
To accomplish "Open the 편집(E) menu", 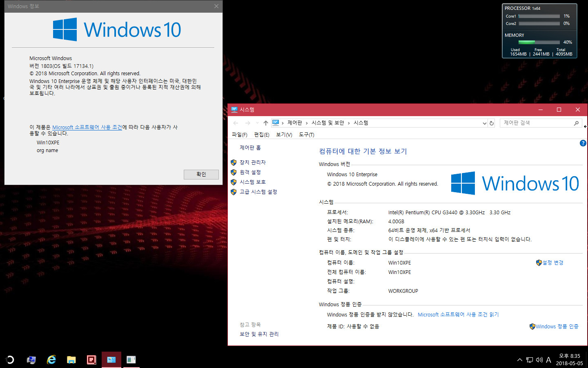I will (262, 135).
